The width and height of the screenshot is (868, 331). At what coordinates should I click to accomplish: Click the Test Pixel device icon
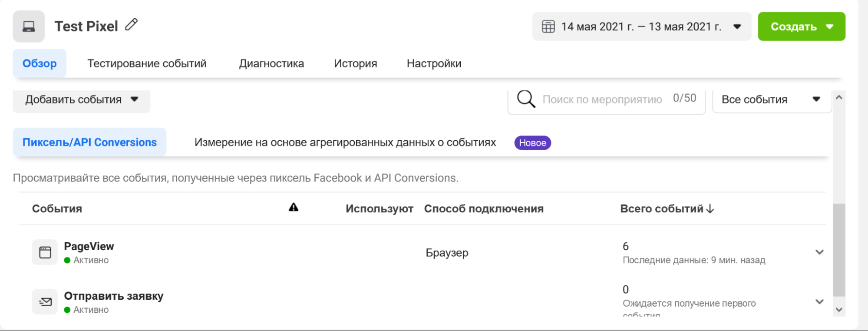pyautogui.click(x=29, y=26)
